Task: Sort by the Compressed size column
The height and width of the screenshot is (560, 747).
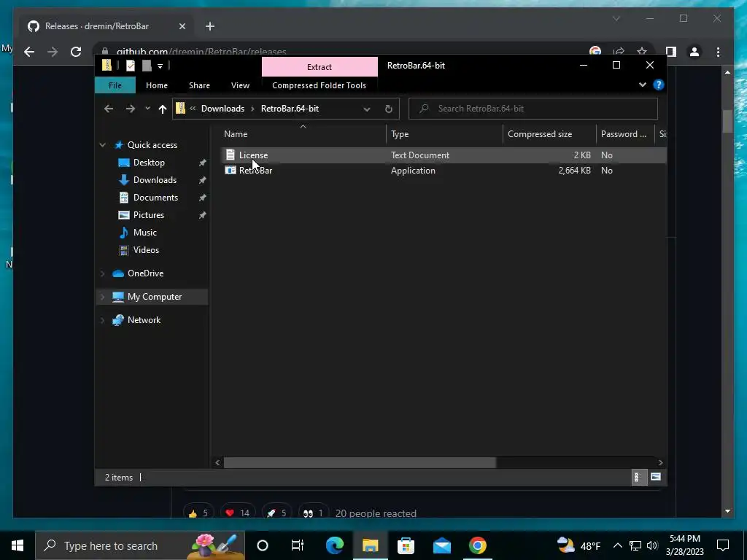Action: [x=549, y=134]
